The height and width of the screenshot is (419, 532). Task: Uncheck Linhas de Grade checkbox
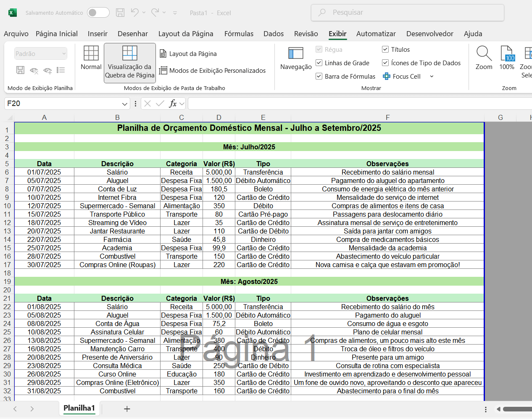[x=319, y=63]
